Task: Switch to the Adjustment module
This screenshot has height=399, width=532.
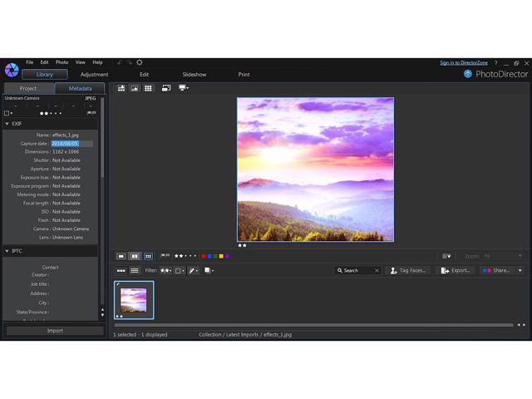Action: pyautogui.click(x=94, y=74)
